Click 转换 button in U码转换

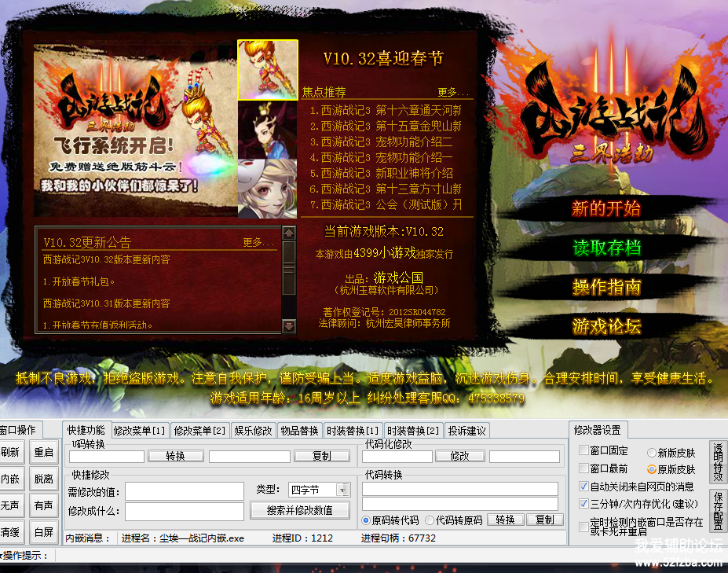(175, 457)
